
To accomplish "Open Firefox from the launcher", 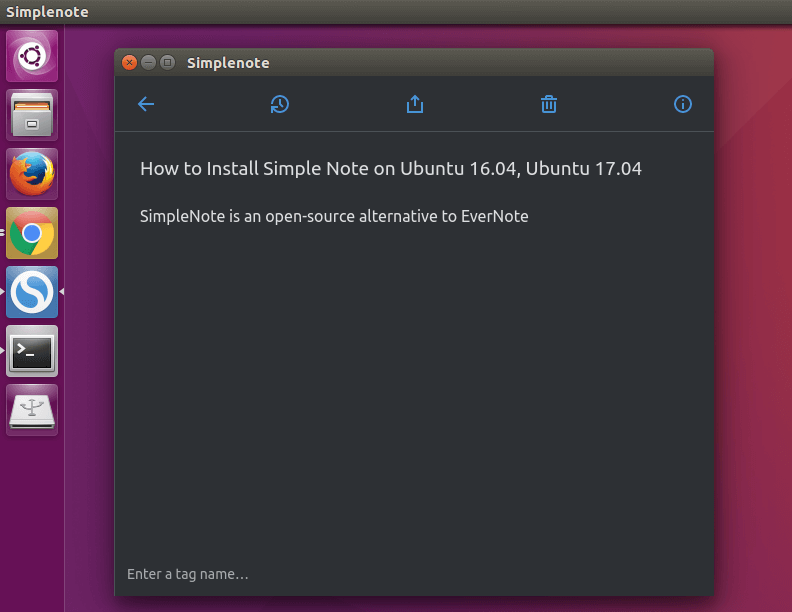I will pos(32,174).
